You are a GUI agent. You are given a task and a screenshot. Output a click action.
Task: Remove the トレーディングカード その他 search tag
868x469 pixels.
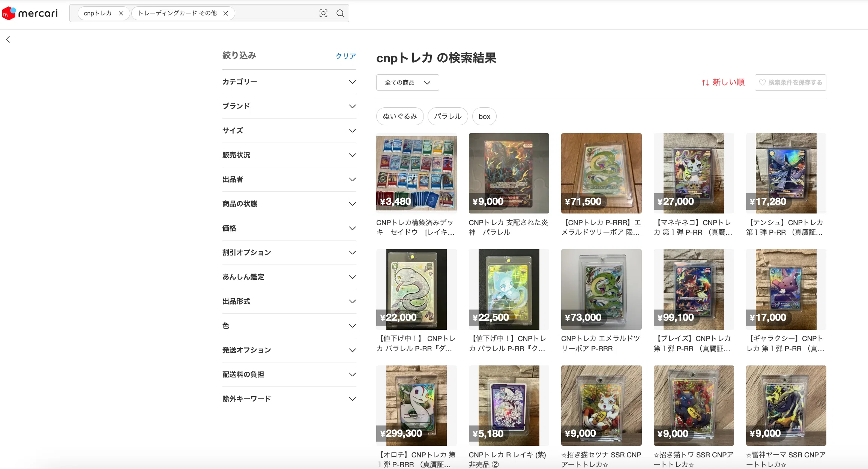(226, 14)
